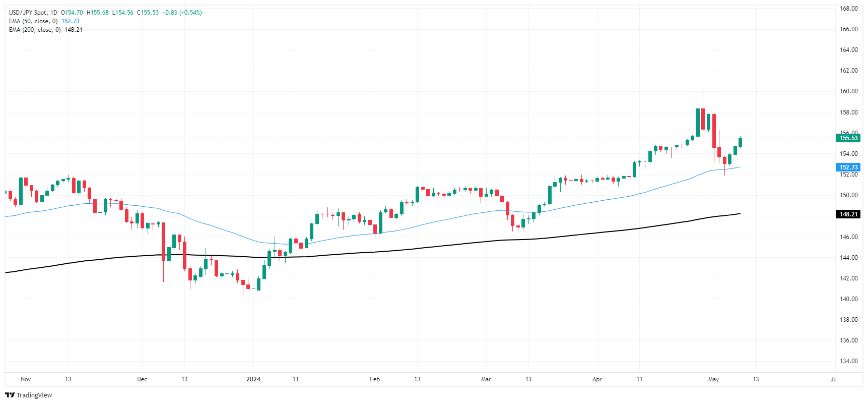Viewport: 868px width, 404px height.
Task: Select the blue 152.73 EMA price label
Action: (848, 167)
